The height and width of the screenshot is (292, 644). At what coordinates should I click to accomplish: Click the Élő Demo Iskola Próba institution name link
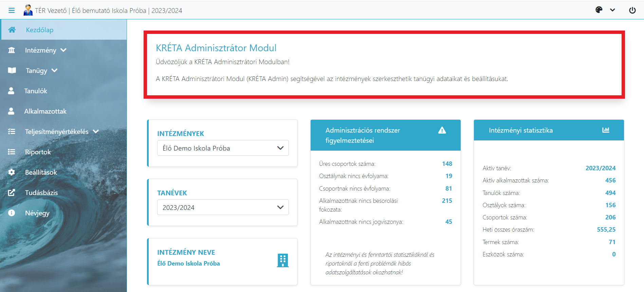tap(188, 264)
